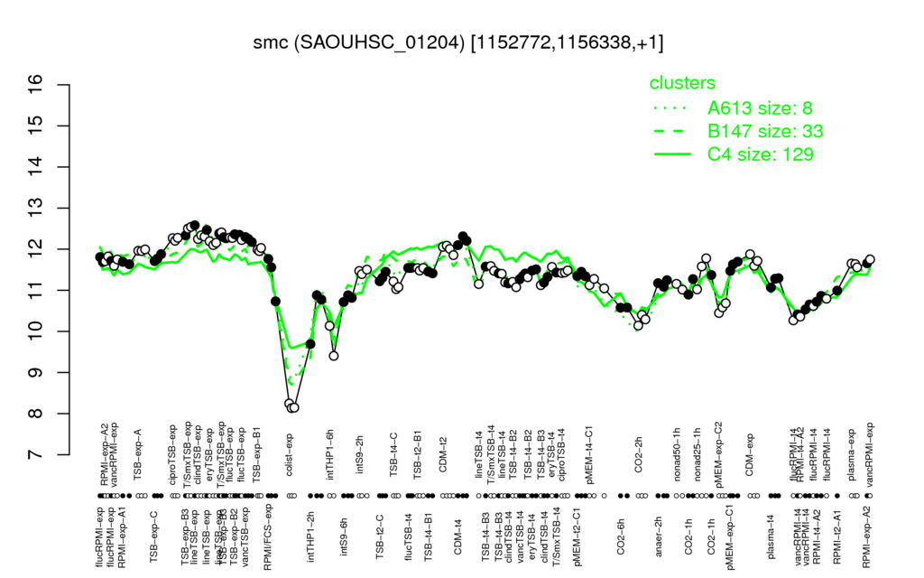Click the intS9-2h x-axis label
The width and height of the screenshot is (924, 578).
point(359,455)
